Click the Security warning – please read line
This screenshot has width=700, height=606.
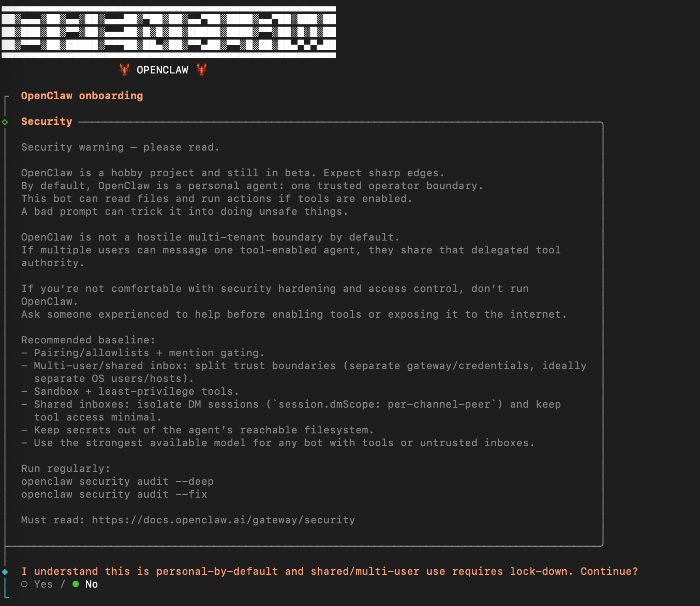pos(120,147)
